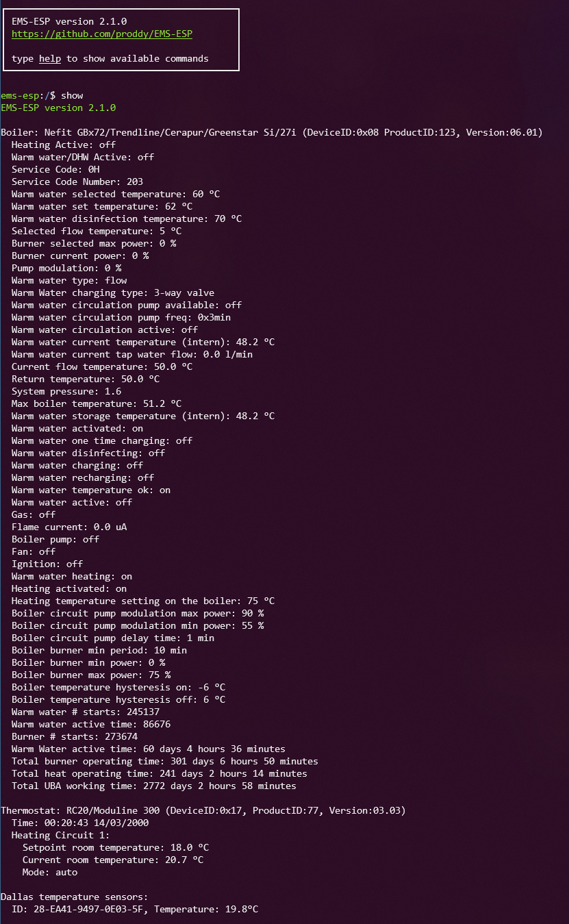Click the Flame current 0.0 uA line

pos(69,527)
